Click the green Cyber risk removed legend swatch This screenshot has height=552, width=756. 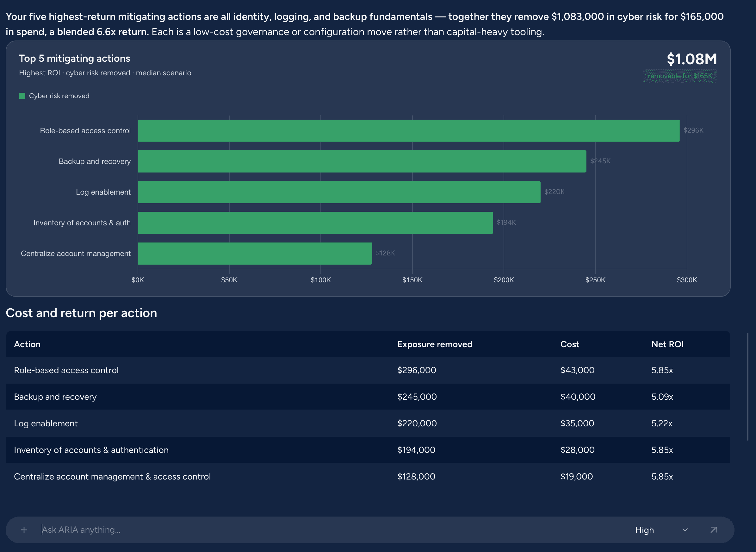click(22, 96)
